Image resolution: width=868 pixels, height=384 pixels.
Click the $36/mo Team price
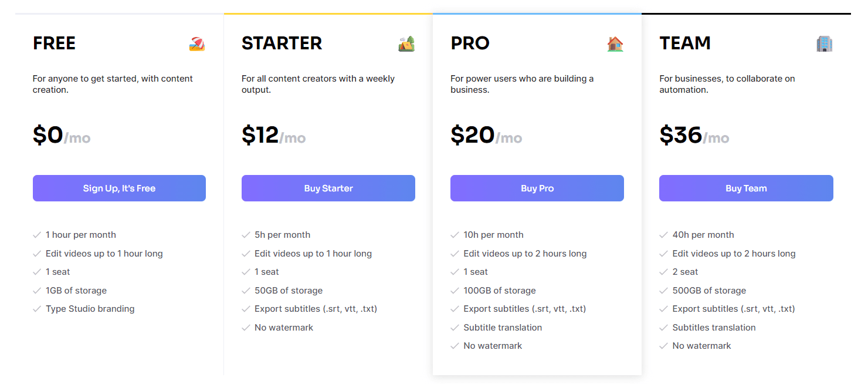(x=694, y=136)
